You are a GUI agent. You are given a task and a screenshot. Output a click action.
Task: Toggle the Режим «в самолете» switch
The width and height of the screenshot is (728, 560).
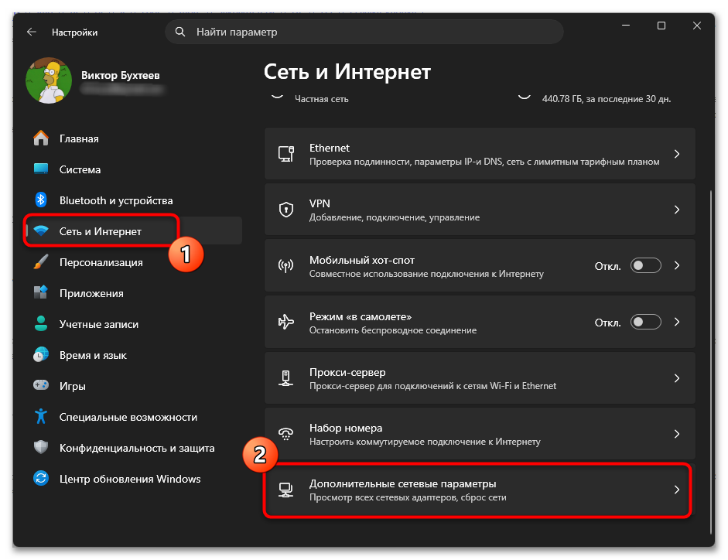645,322
